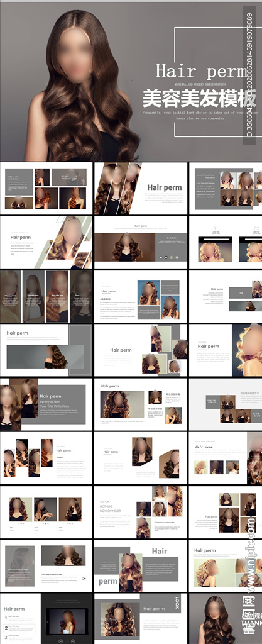Click the Chinese title "美容美发模板" on the cover
This screenshot has height=644, width=262.
[199, 98]
